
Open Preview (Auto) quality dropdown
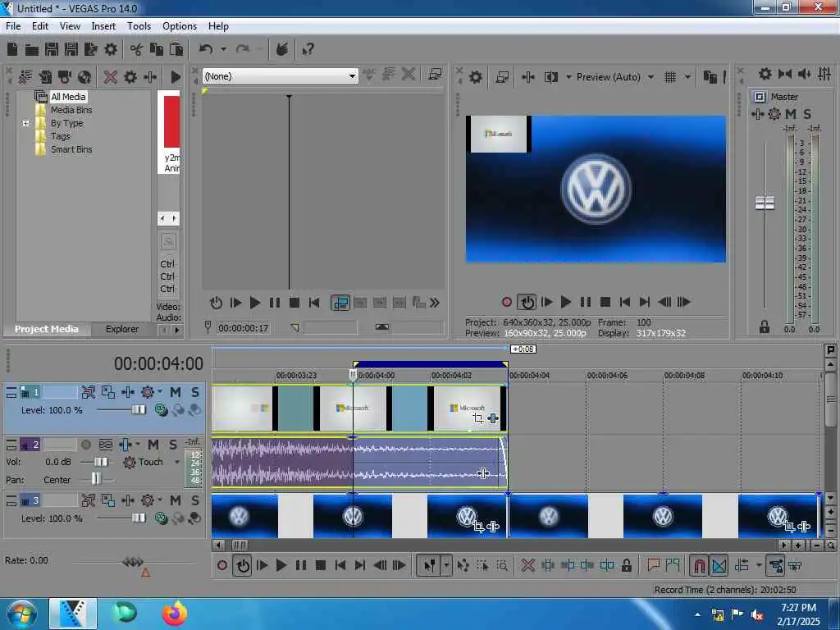click(x=651, y=77)
